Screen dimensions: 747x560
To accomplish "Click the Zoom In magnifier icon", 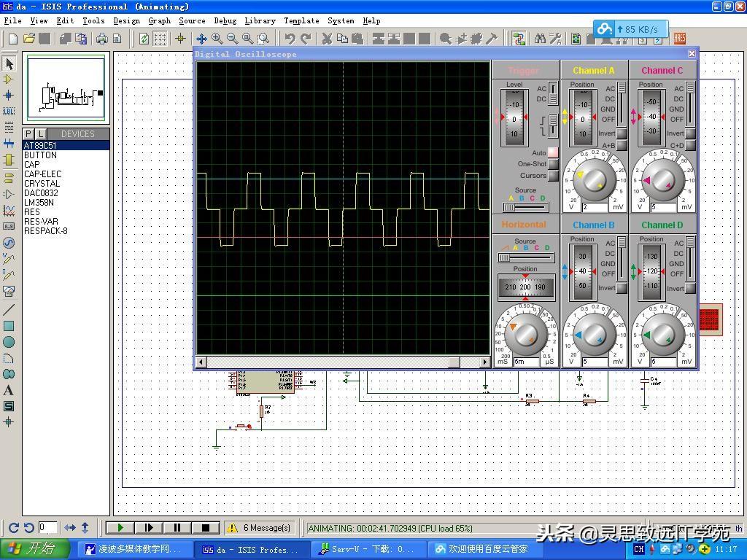I will point(217,39).
